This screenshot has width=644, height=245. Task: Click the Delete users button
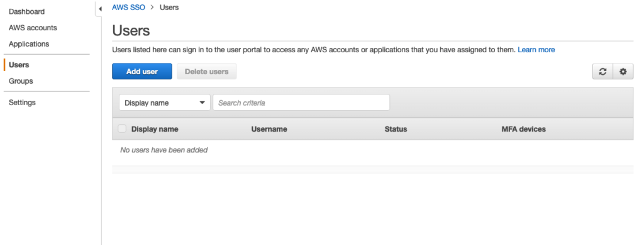pyautogui.click(x=206, y=72)
